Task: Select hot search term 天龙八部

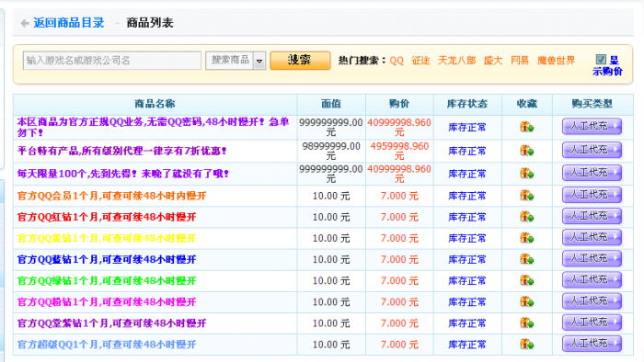Action: pyautogui.click(x=456, y=61)
